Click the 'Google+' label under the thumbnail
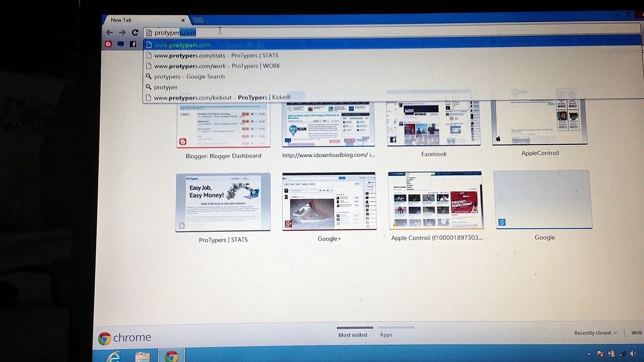This screenshot has height=362, width=644. pos(330,239)
